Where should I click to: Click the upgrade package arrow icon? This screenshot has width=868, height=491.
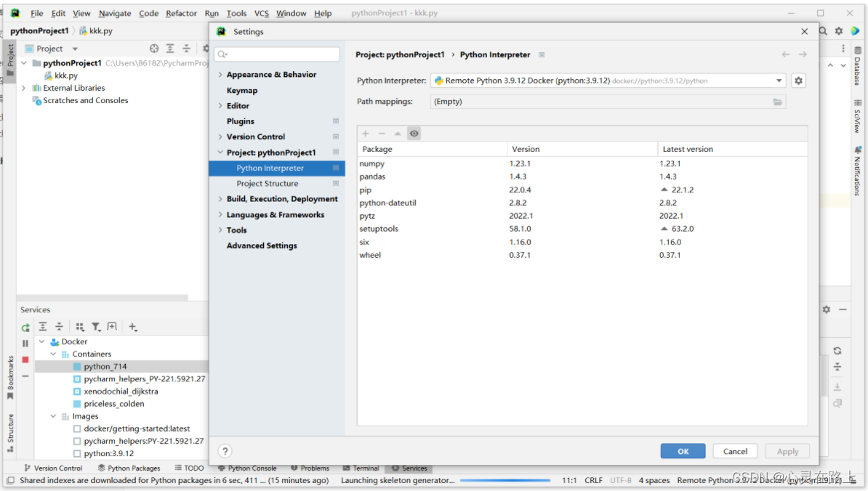[398, 133]
